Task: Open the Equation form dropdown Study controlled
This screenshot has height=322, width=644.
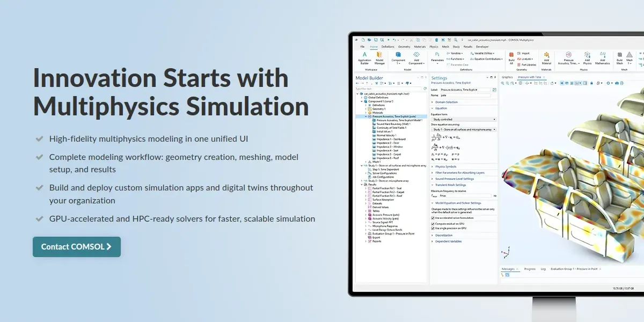Action: [x=464, y=119]
